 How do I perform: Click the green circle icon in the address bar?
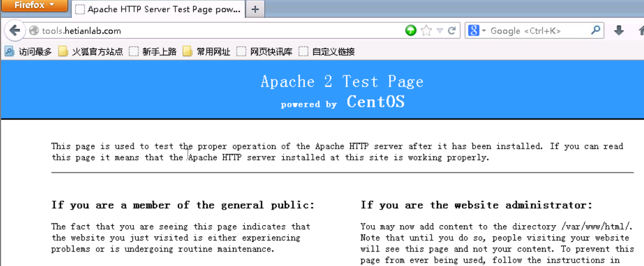click(411, 30)
